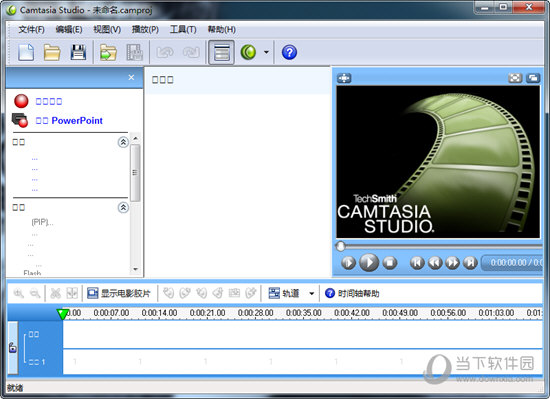Click the New Project toolbar icon
Screen dimensions: 550x399
pyautogui.click(x=26, y=53)
